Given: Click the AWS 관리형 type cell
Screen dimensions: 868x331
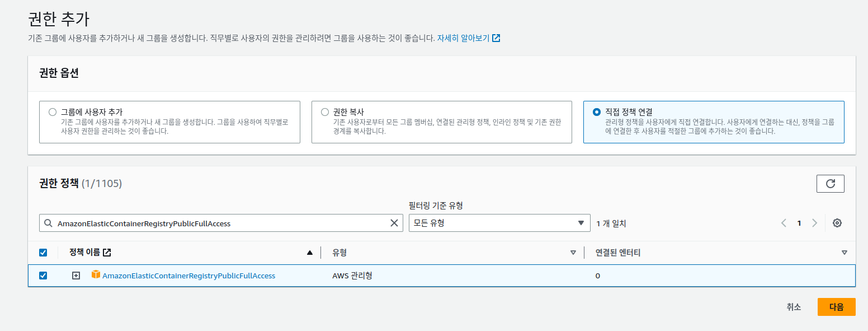Looking at the screenshot, I should click(352, 276).
